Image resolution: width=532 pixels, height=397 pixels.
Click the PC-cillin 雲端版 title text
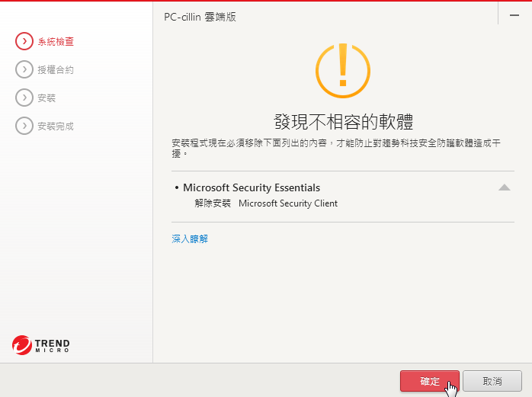[x=205, y=17]
